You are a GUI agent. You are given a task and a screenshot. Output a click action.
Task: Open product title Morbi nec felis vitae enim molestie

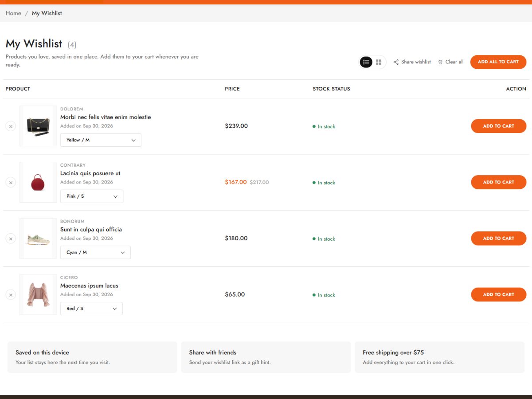click(x=106, y=117)
